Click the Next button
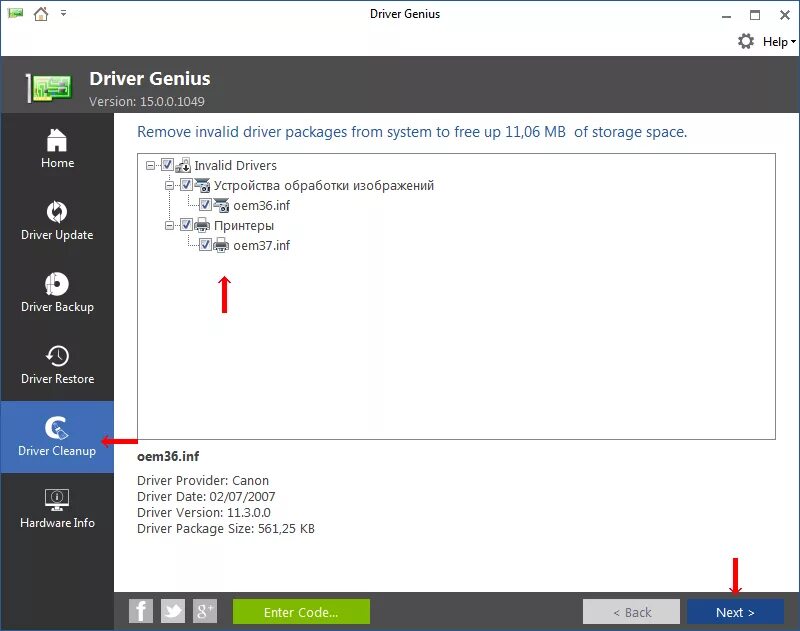Image resolution: width=800 pixels, height=631 pixels. (x=735, y=612)
